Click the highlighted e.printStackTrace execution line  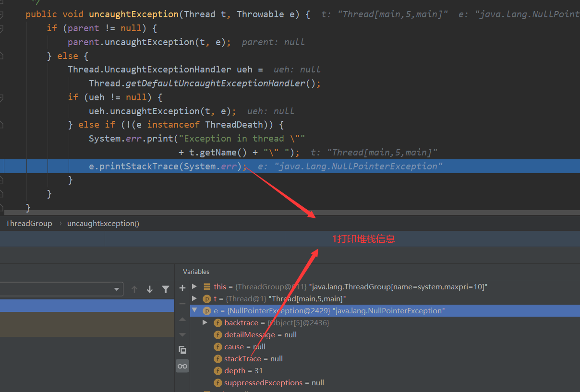(x=290, y=166)
